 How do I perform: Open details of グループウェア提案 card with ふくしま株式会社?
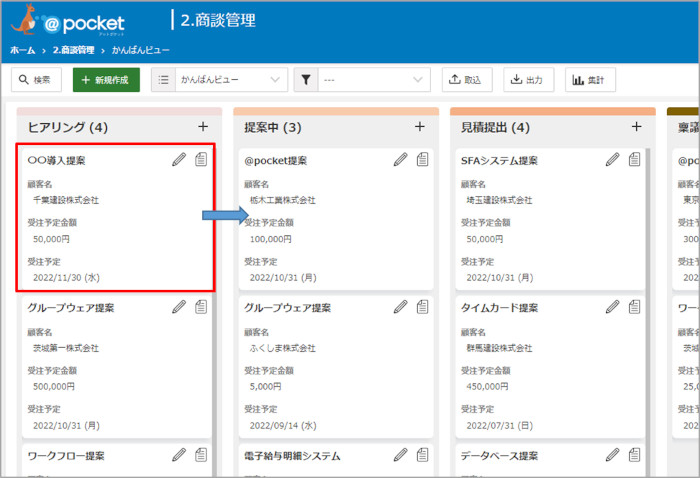coord(422,307)
